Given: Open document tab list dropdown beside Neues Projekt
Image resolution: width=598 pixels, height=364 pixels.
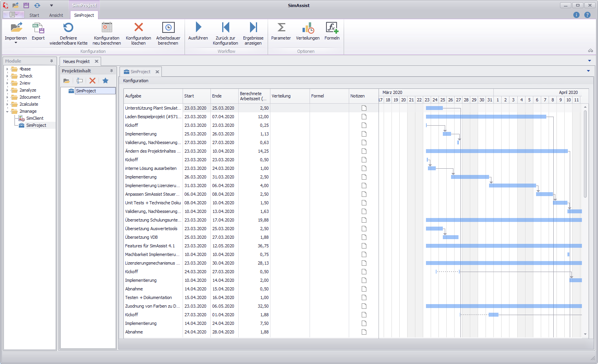Looking at the screenshot, I should click(x=589, y=61).
